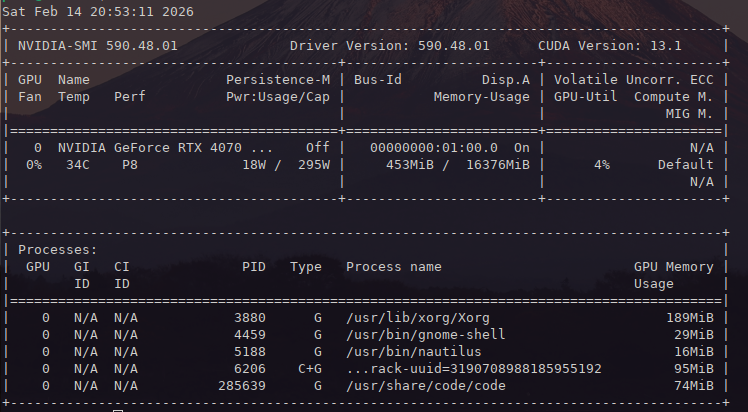Click the nautilus memory usage '16MiB'

pyautogui.click(x=694, y=352)
